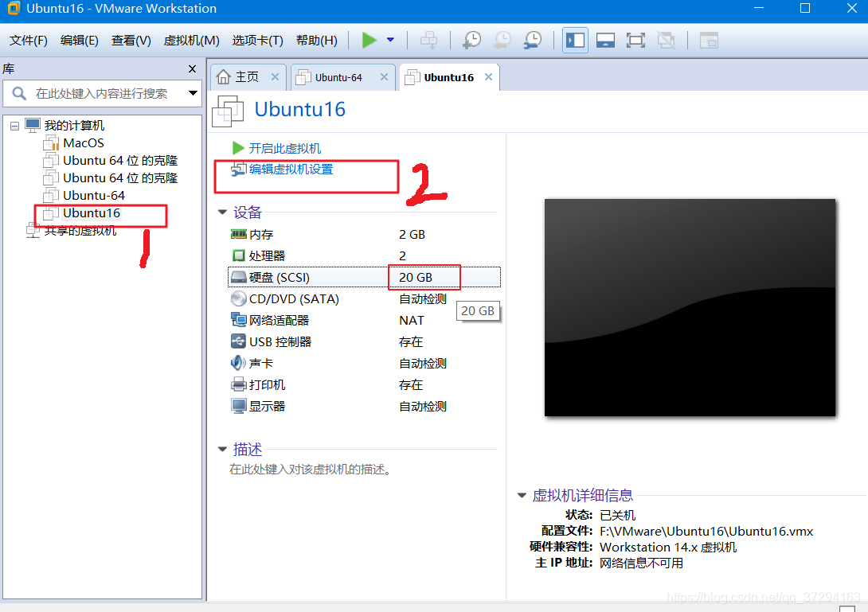Maximize the VMware Workstation window
Viewport: 868px width, 612px height.
[x=805, y=8]
